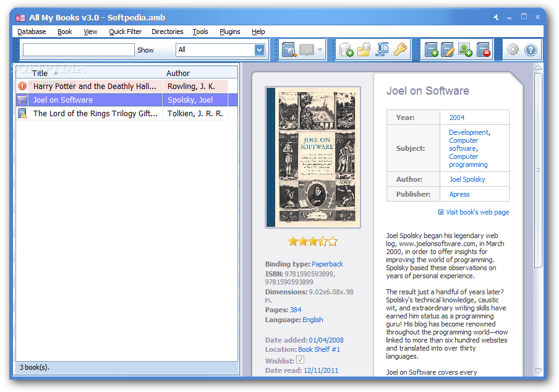Click the compact database clamp icon
559x392 pixels.
(382, 49)
